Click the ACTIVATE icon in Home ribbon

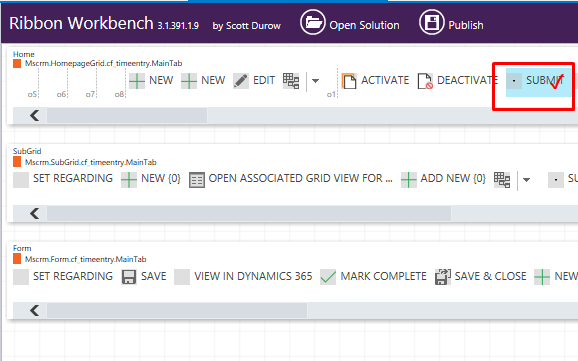[349, 81]
